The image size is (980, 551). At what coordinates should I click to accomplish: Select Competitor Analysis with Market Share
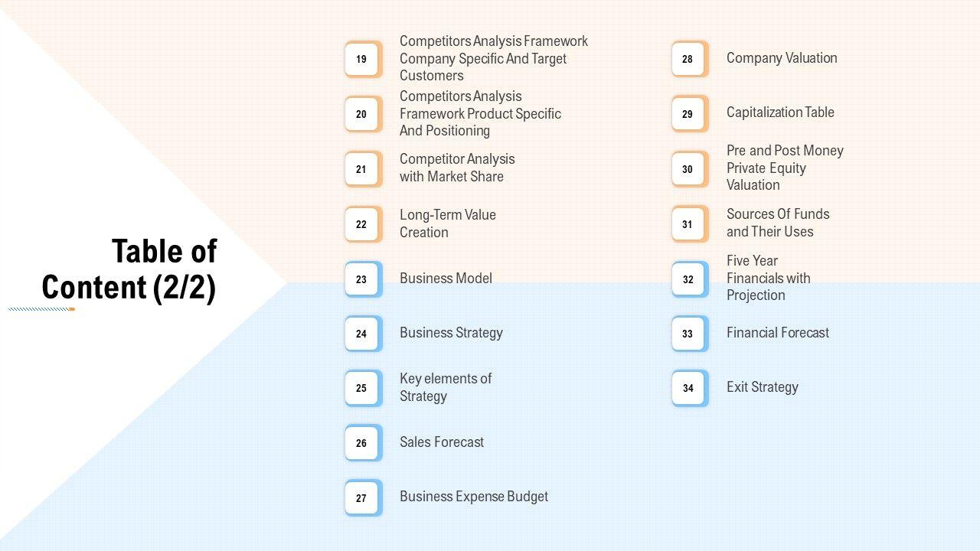[457, 168]
